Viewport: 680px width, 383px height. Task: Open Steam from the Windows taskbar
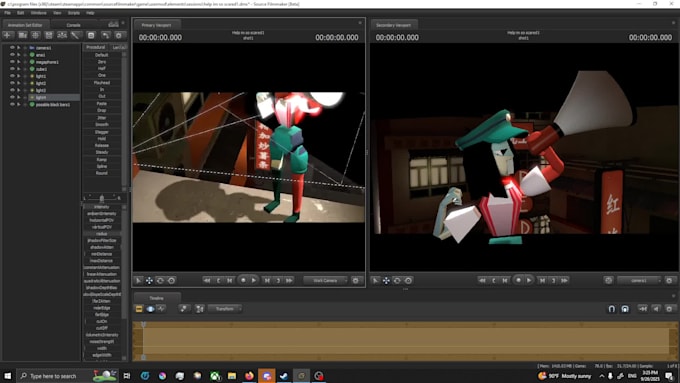284,376
